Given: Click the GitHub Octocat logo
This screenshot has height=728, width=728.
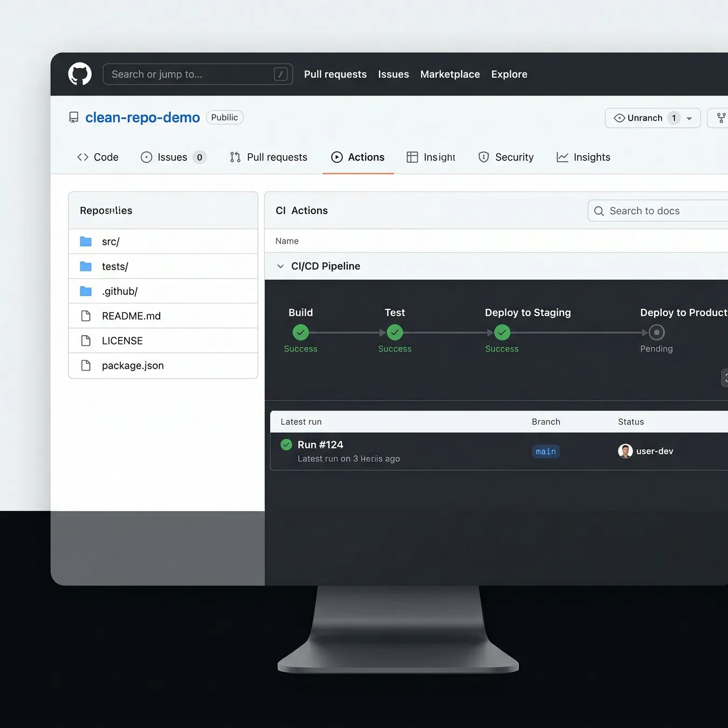Looking at the screenshot, I should pos(80,74).
